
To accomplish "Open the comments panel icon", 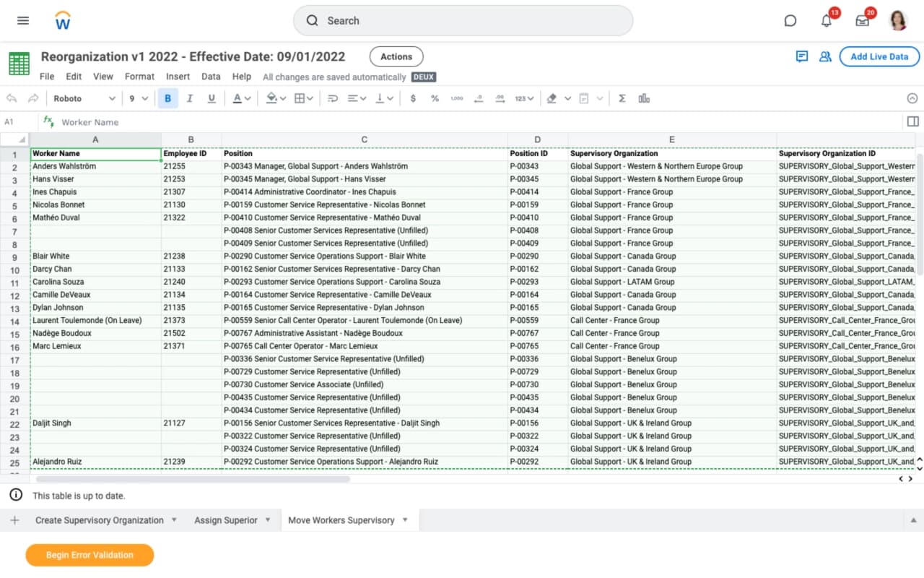I will pyautogui.click(x=801, y=56).
